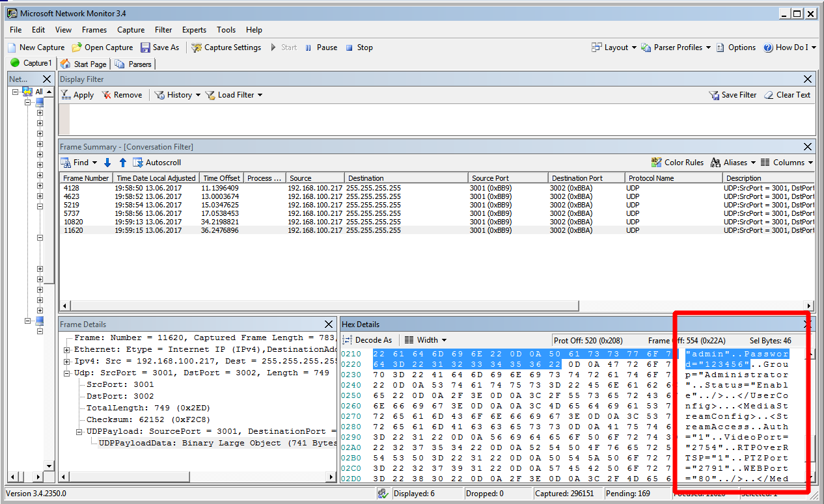Click the Protocol Name column header
This screenshot has height=504, width=824.
(x=673, y=178)
